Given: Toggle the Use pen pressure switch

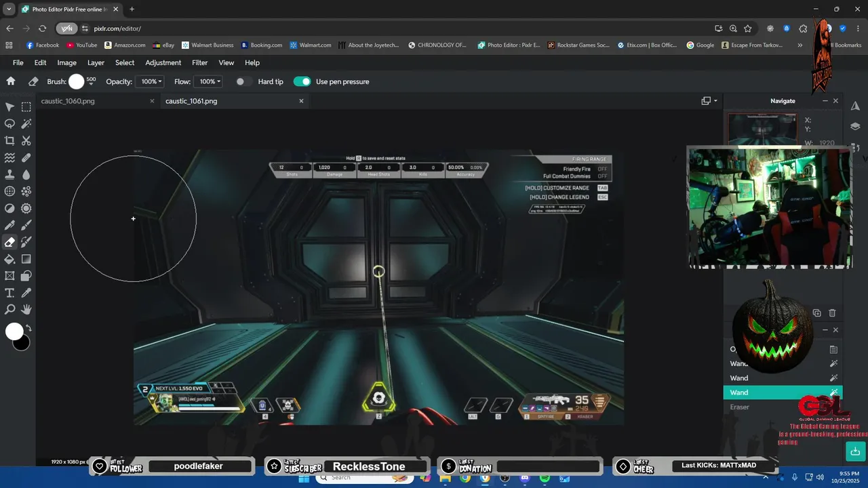Looking at the screenshot, I should tap(302, 81).
